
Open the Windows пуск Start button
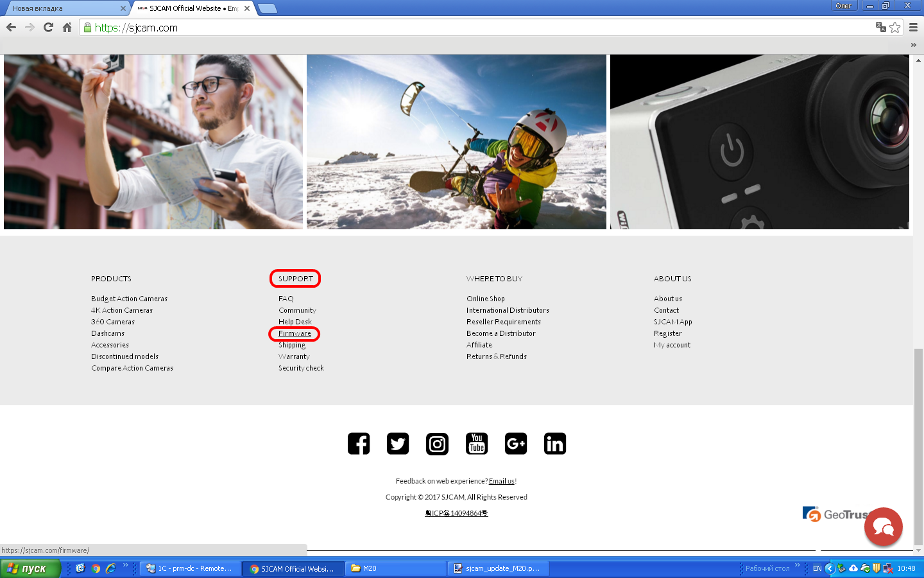(x=30, y=568)
